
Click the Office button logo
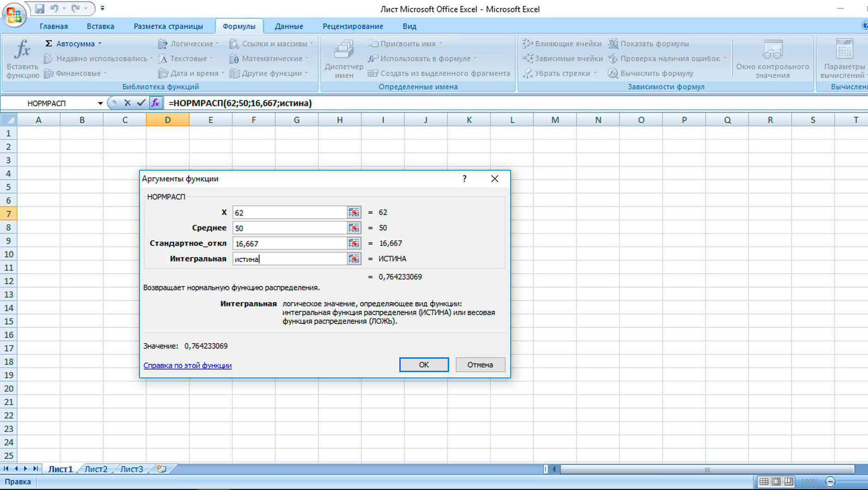(x=14, y=15)
